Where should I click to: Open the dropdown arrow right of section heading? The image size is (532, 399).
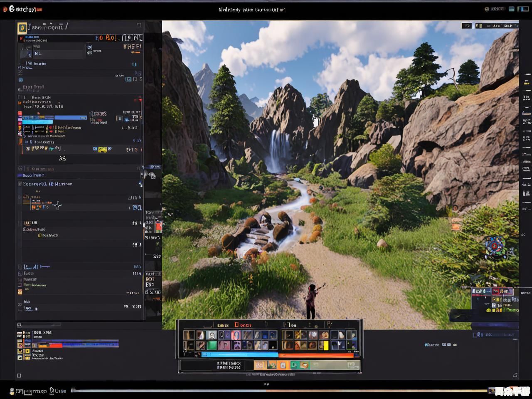tap(140, 184)
